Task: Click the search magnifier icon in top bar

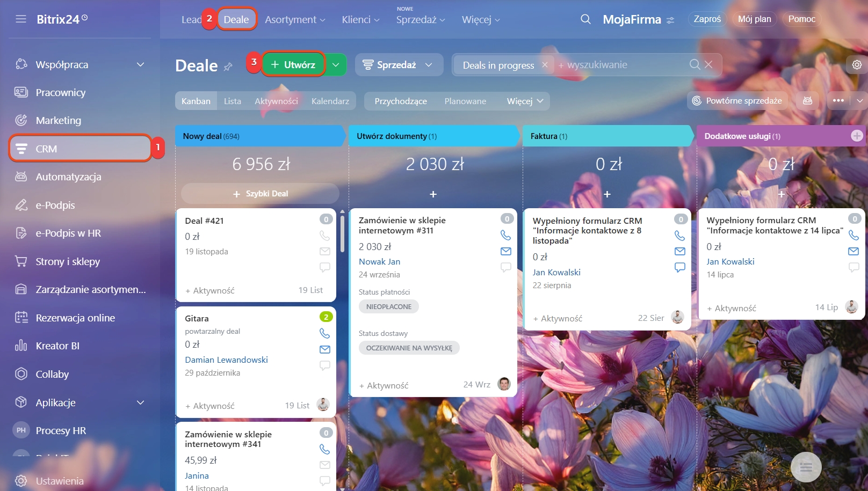Action: [x=585, y=19]
